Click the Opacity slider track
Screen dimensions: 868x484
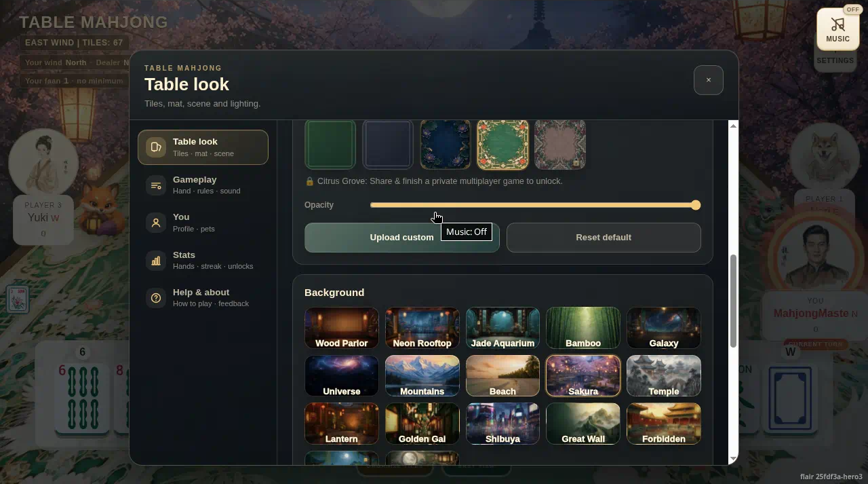coord(535,205)
